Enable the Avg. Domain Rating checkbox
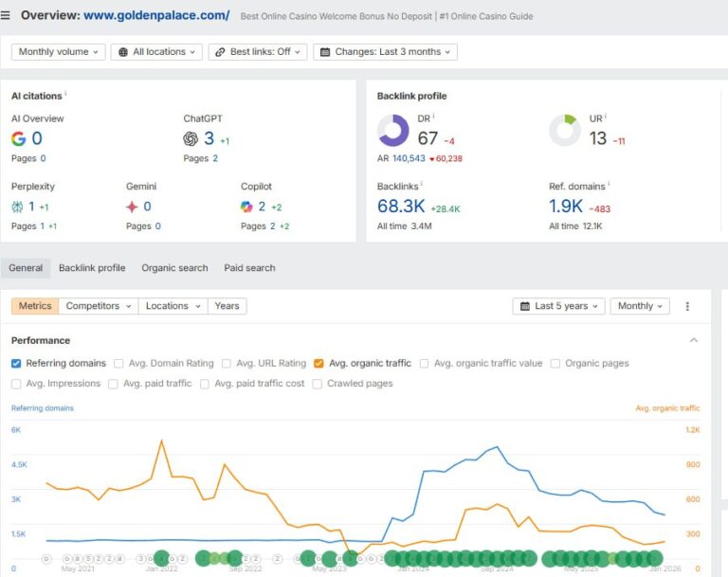This screenshot has height=577, width=728. tap(118, 363)
